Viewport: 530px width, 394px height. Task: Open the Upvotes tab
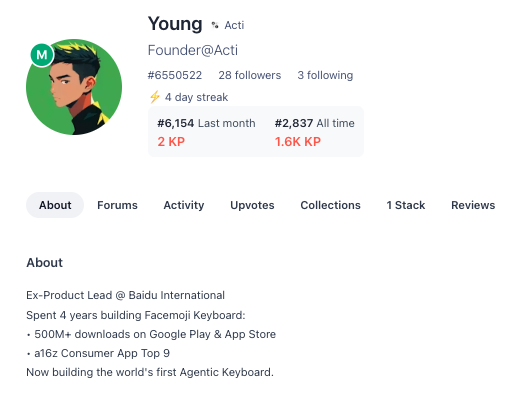(252, 205)
